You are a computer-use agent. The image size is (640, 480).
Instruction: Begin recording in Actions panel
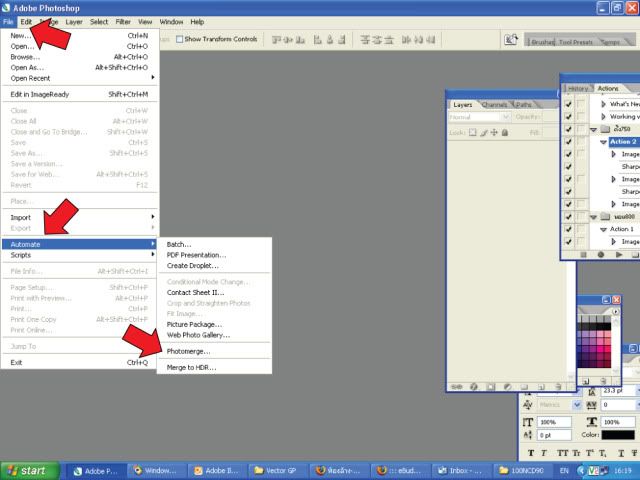tap(601, 255)
